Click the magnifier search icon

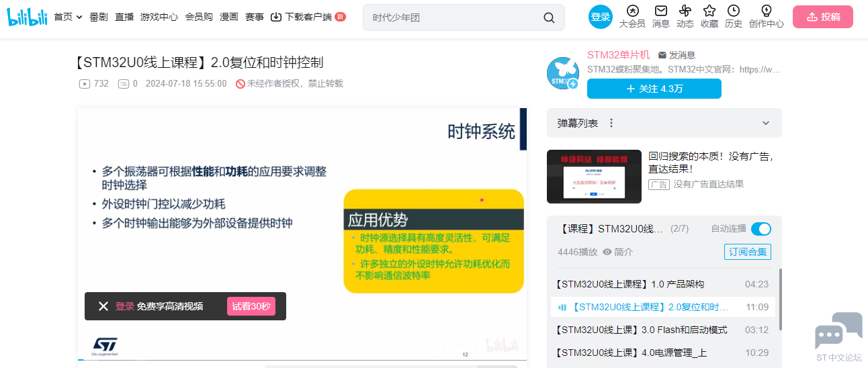(x=549, y=17)
